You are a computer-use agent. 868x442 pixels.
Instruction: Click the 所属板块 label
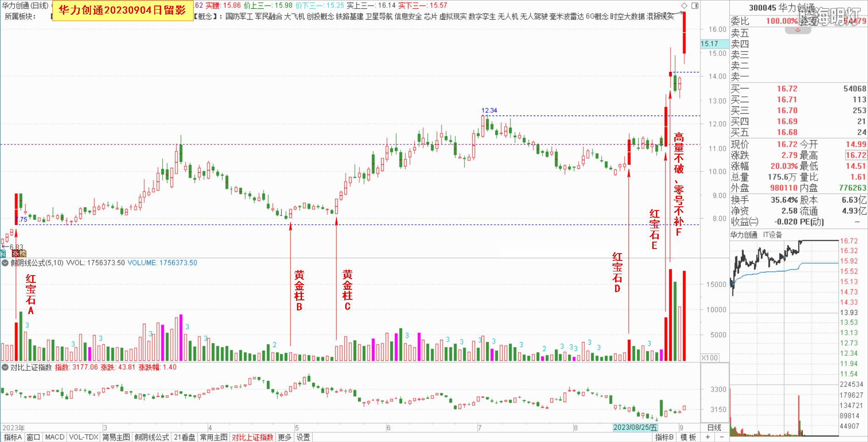20,17
